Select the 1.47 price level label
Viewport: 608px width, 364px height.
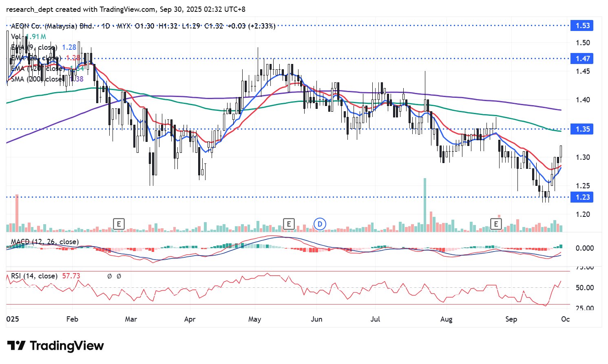pyautogui.click(x=582, y=59)
